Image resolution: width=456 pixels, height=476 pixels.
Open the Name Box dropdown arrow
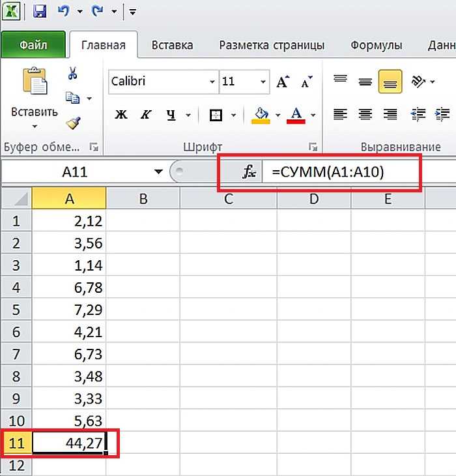pos(158,172)
